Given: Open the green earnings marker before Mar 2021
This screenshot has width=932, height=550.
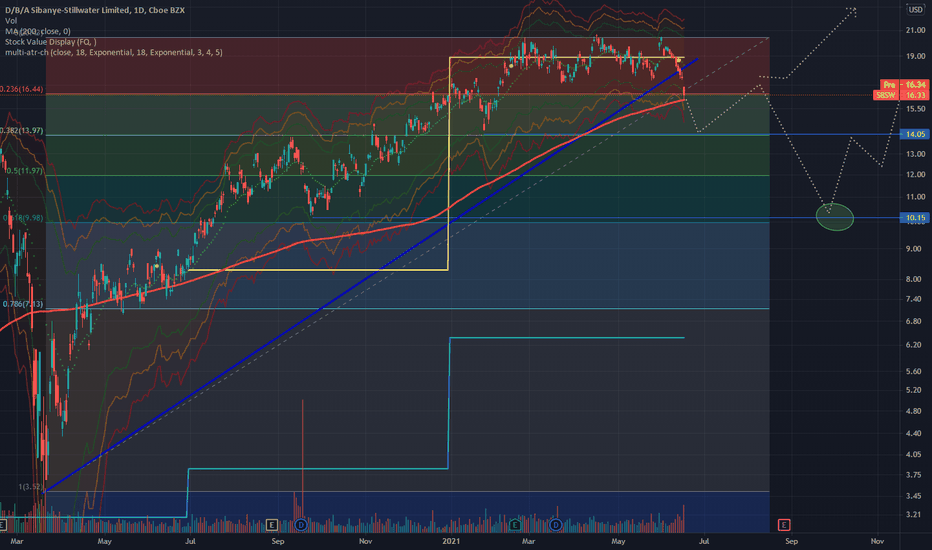Looking at the screenshot, I should (515, 524).
